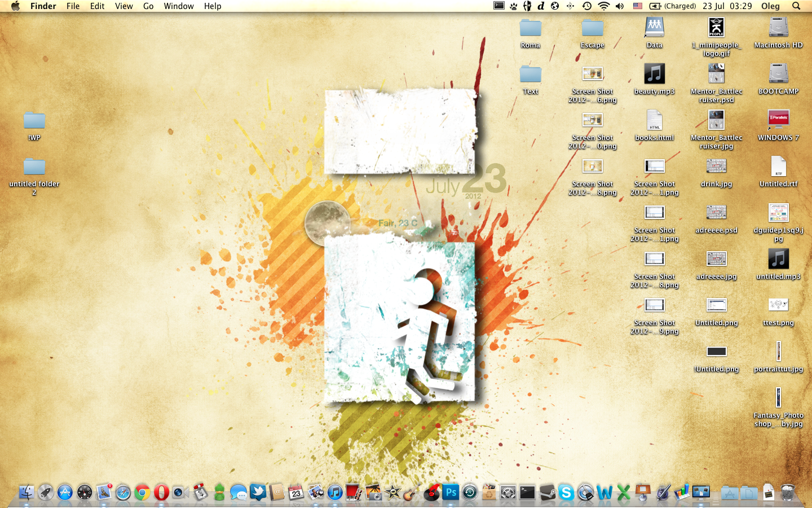
Task: Open Microsoft Word in the Dock
Action: (x=604, y=492)
